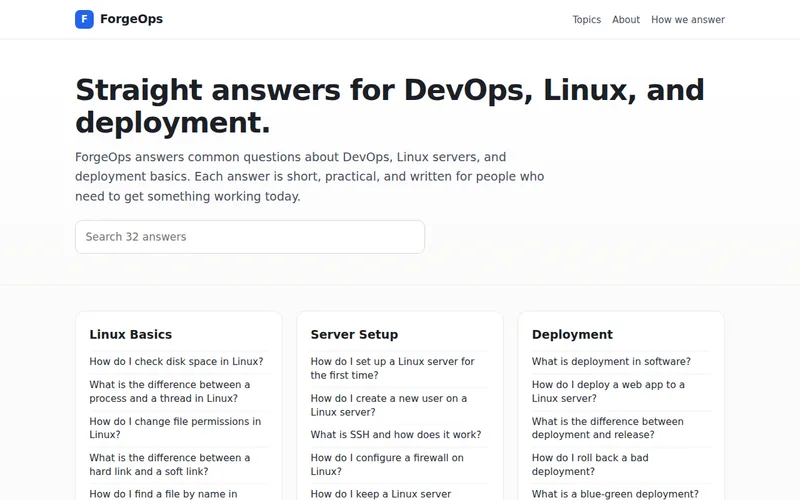Open 'What is SSH and how does it work?'
The height and width of the screenshot is (500, 800).
pyautogui.click(x=395, y=435)
